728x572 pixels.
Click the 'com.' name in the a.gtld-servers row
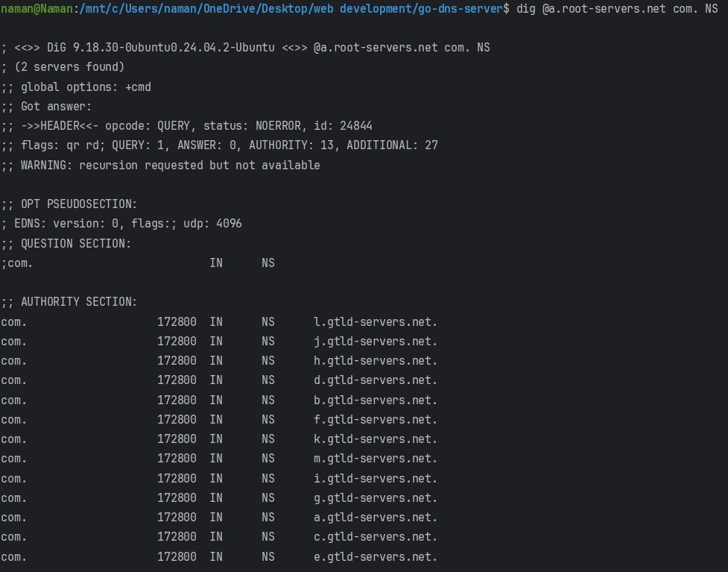click(x=14, y=518)
